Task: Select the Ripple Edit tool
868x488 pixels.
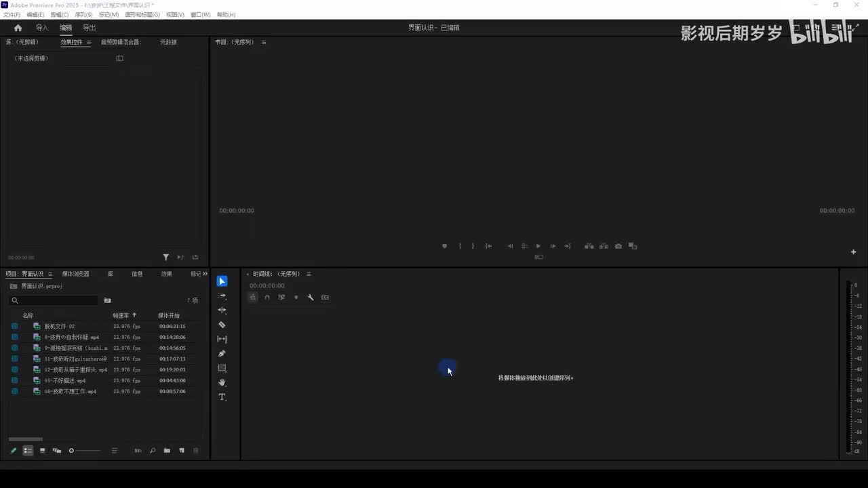Action: click(222, 310)
